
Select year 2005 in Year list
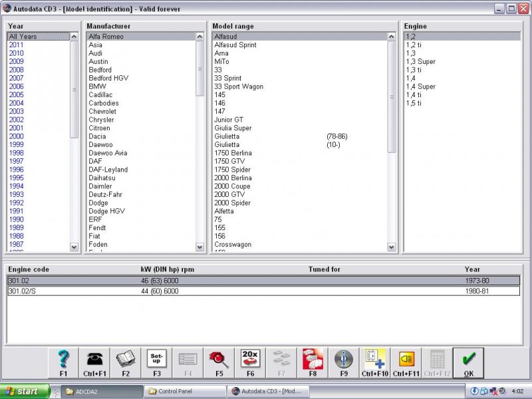pyautogui.click(x=38, y=94)
